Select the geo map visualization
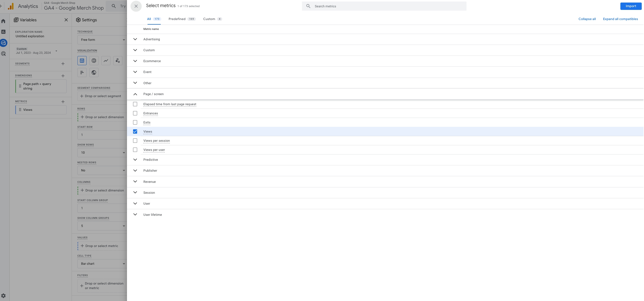The image size is (644, 301). 94,73
